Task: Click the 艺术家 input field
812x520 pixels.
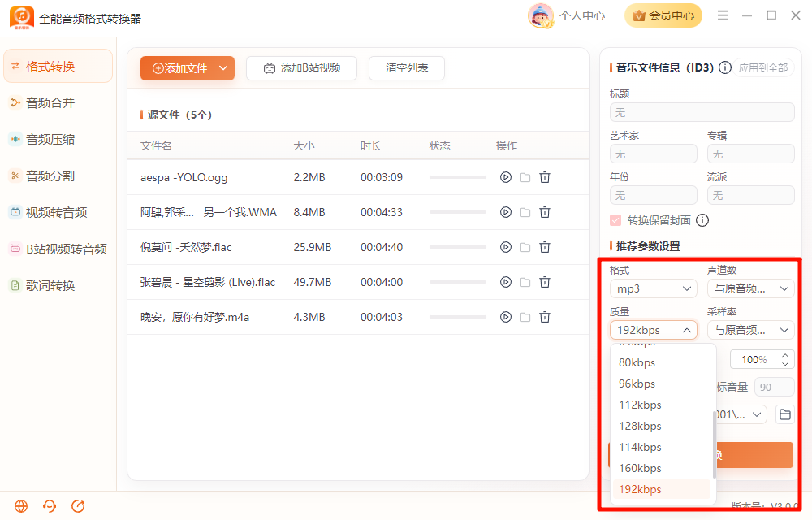Action: point(654,154)
